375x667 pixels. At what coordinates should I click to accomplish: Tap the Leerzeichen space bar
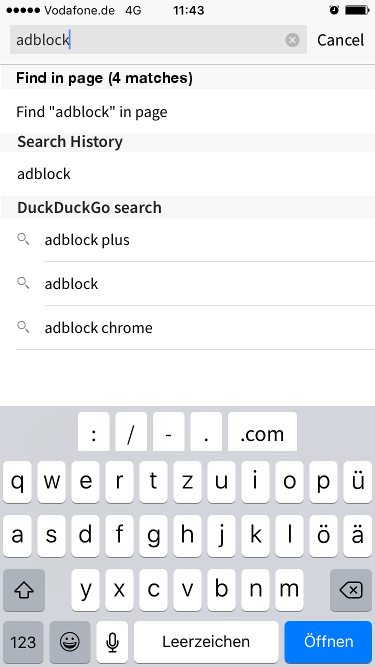(206, 642)
